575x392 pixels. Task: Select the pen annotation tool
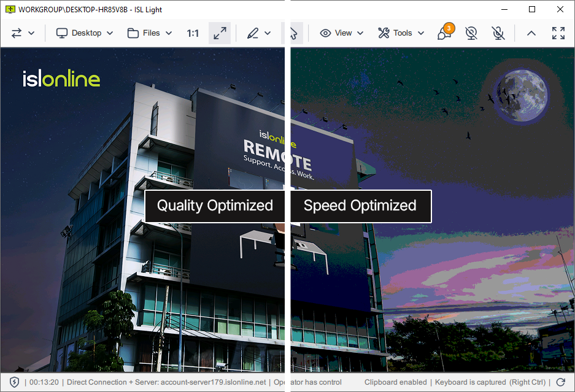point(258,33)
